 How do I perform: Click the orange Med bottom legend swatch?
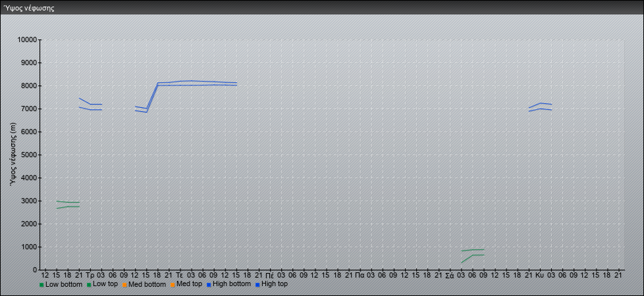pyautogui.click(x=124, y=285)
